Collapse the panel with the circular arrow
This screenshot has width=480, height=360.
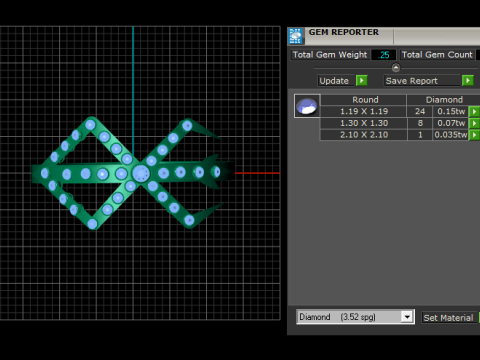tap(396, 68)
